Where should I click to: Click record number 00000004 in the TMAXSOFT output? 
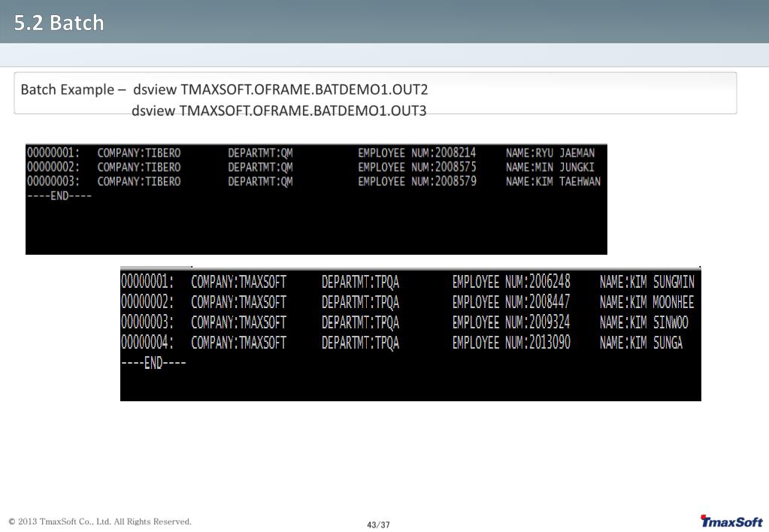[x=147, y=342]
